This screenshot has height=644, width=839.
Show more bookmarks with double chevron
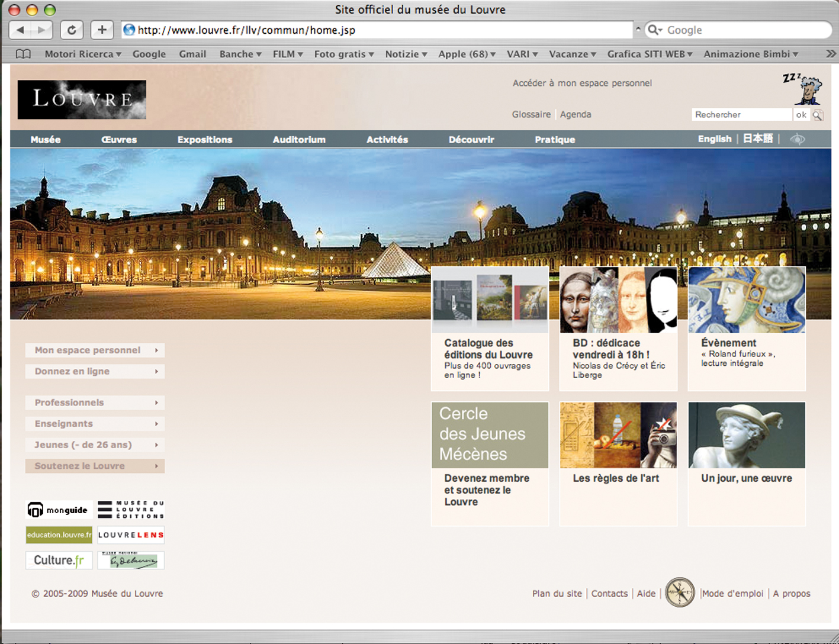click(831, 54)
